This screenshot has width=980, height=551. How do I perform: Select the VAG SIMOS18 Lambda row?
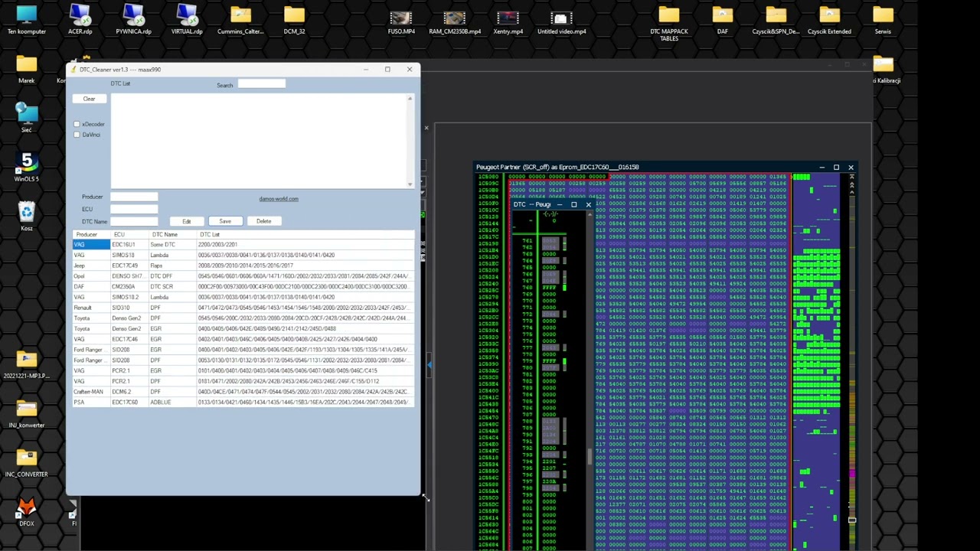pos(243,255)
